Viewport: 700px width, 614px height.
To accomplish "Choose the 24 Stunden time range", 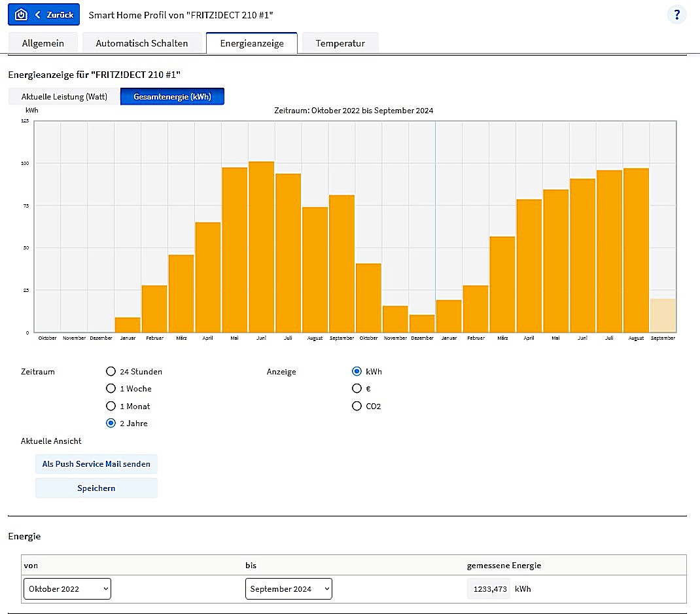I will 111,372.
